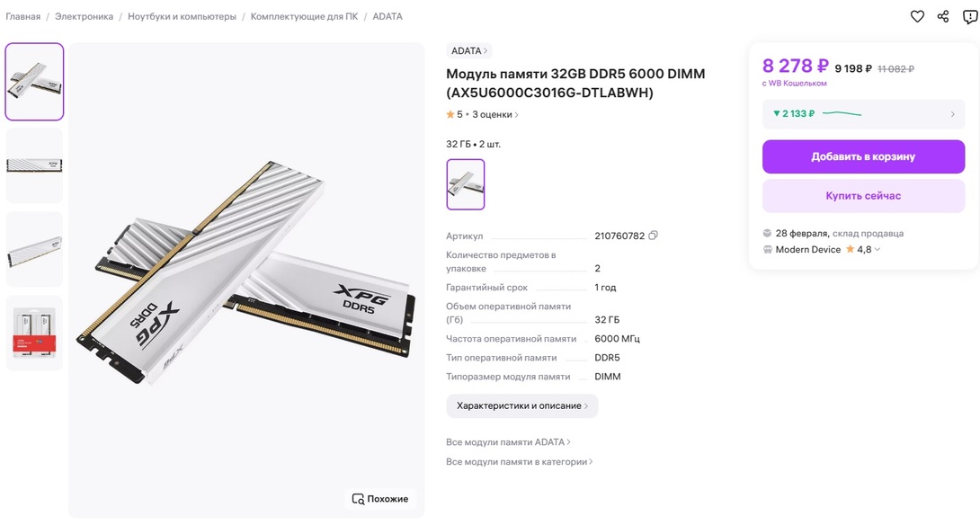The height and width of the screenshot is (525, 980).
Task: Click the report/complaint speech bubble icon
Action: (x=970, y=17)
